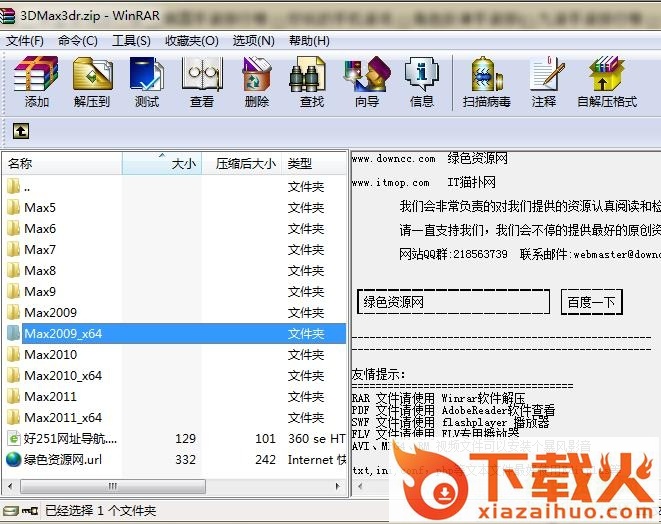The image size is (661, 524).
Task: Select the Max2011_x64 folder
Action: [x=173, y=417]
